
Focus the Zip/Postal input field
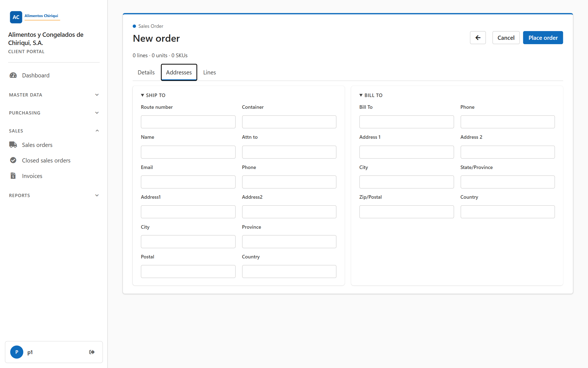click(406, 212)
